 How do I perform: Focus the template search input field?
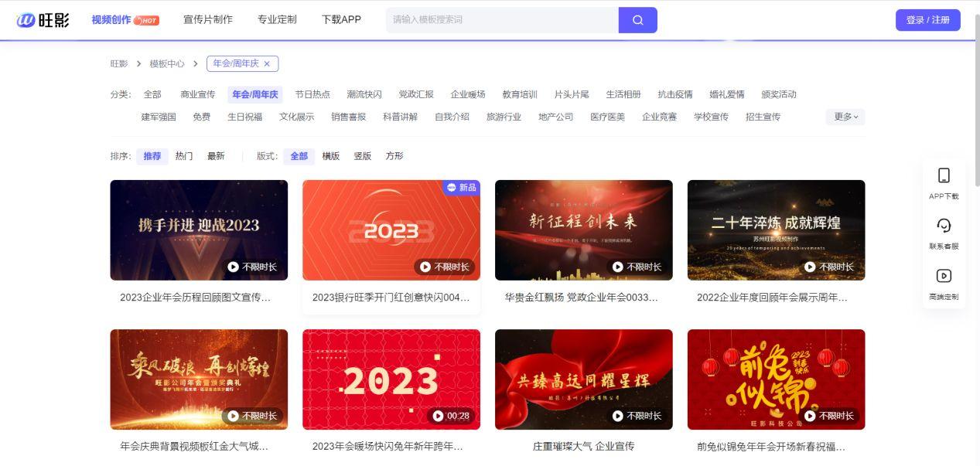point(501,20)
